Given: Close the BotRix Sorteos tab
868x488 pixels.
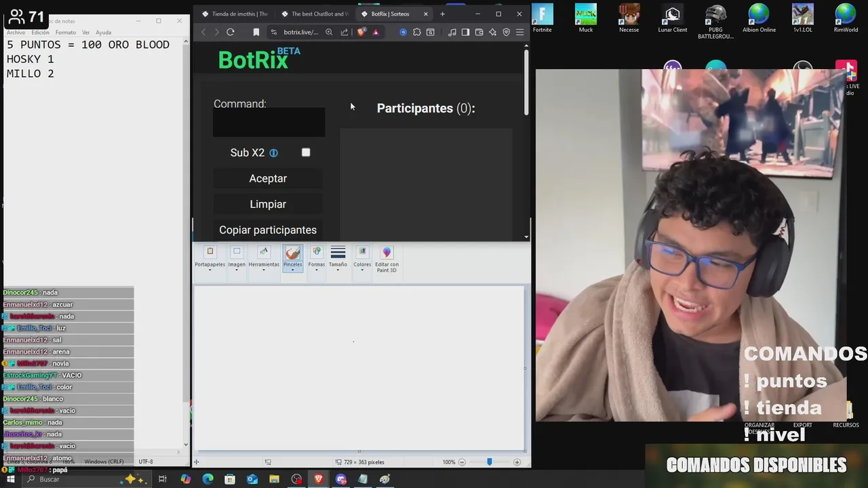Looking at the screenshot, I should point(426,14).
